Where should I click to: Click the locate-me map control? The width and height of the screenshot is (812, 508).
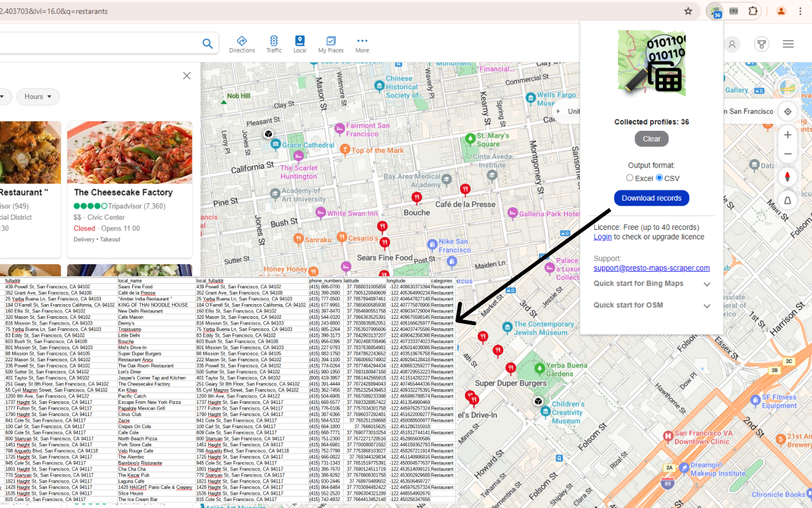787,111
